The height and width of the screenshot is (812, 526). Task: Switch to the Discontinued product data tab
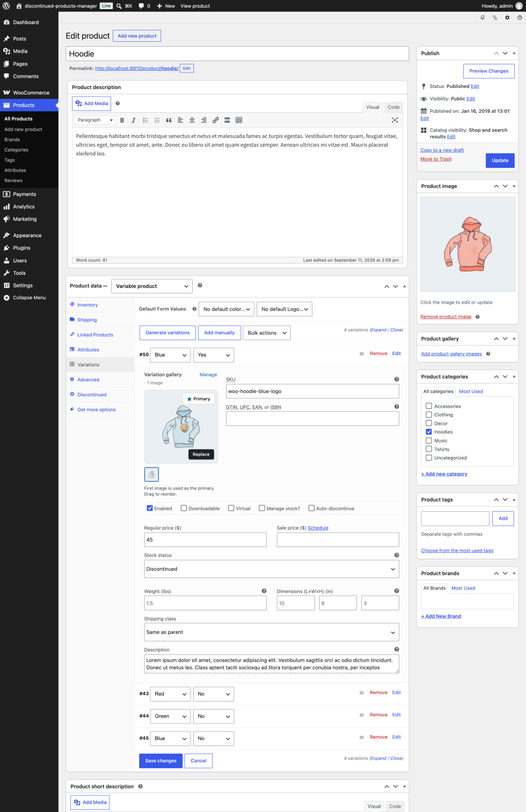tap(92, 395)
